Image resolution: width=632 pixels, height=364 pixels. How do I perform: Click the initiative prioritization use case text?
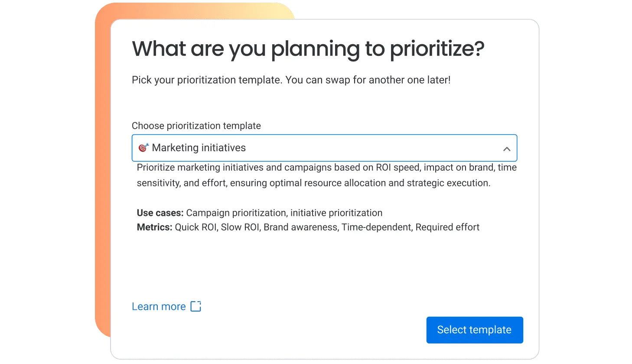tap(336, 213)
